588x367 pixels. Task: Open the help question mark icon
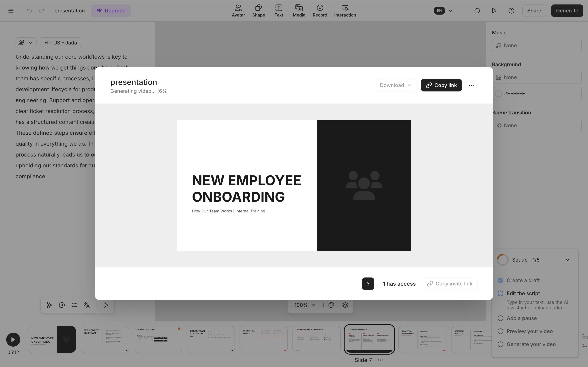(511, 11)
